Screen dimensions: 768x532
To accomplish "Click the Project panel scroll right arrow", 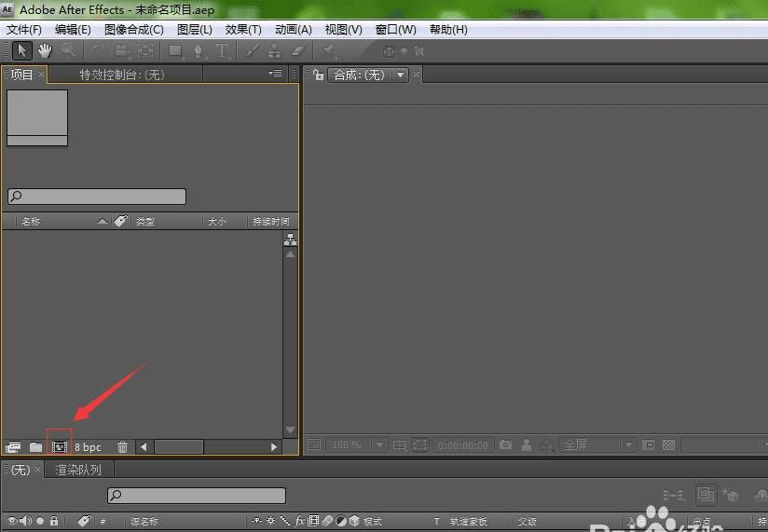I will [x=274, y=447].
